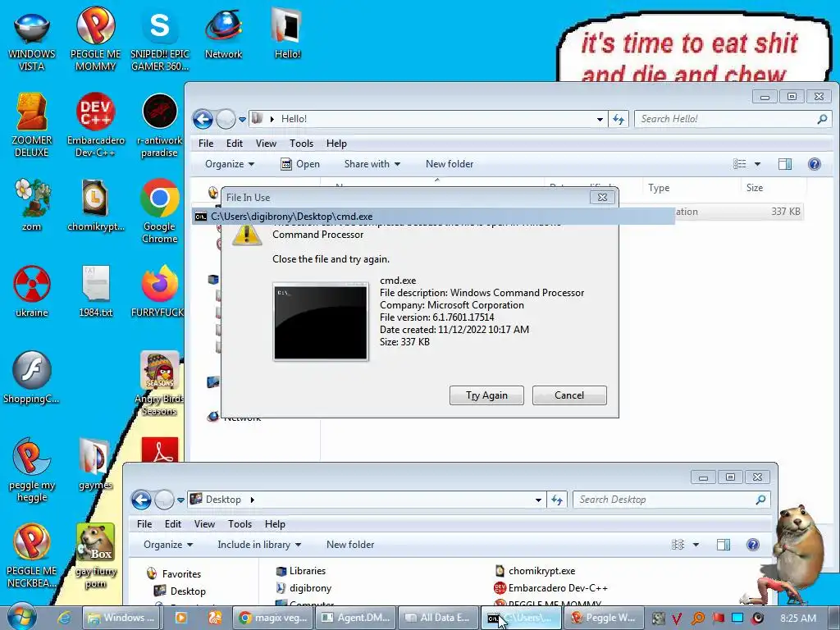The width and height of the screenshot is (840, 630).
Task: Toggle preview pane in Hello! window
Action: [x=785, y=164]
